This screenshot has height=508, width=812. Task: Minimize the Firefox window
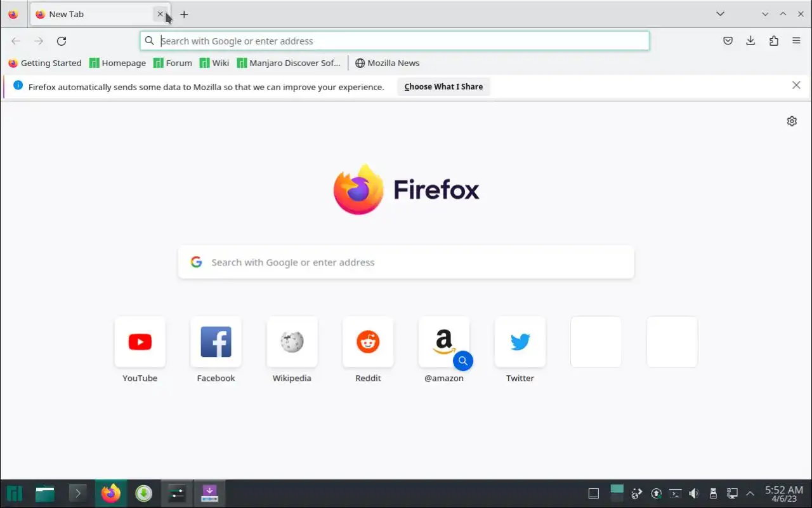765,14
